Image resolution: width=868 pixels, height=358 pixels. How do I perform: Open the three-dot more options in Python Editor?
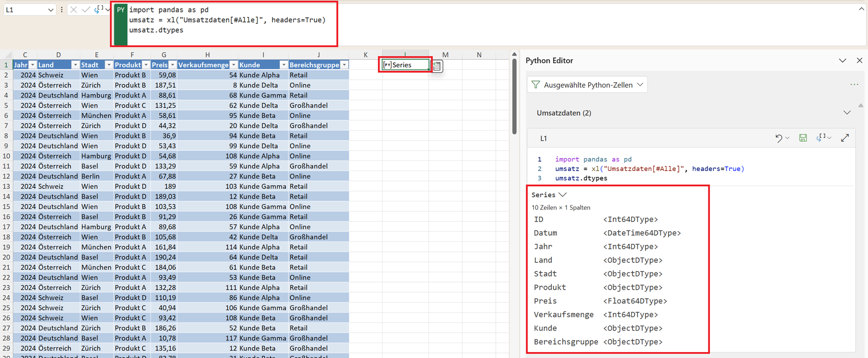tap(854, 85)
